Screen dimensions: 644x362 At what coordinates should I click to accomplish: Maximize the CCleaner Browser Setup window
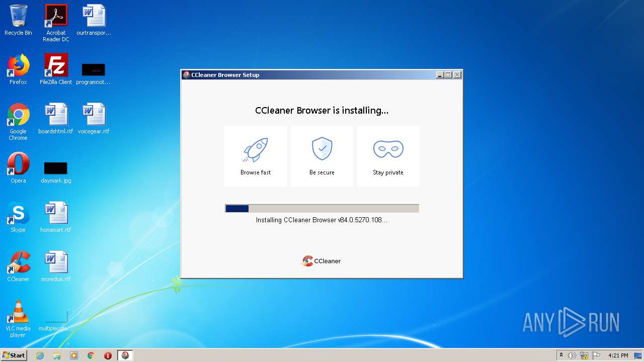click(448, 75)
